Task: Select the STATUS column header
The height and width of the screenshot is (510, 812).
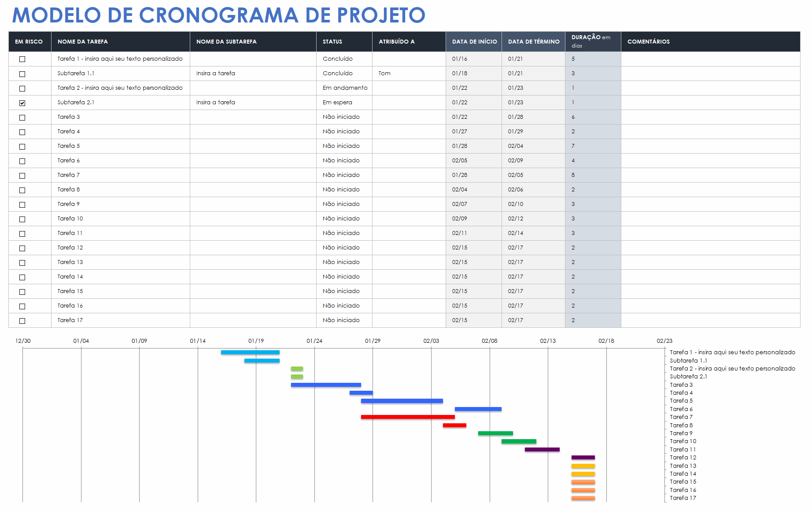Action: click(x=344, y=41)
